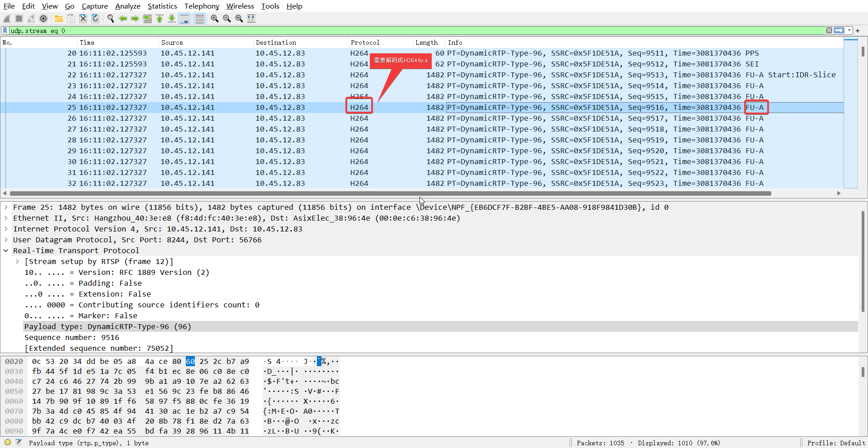Sort by the Time column header
Viewport: 868px width, 448px height.
click(118, 42)
